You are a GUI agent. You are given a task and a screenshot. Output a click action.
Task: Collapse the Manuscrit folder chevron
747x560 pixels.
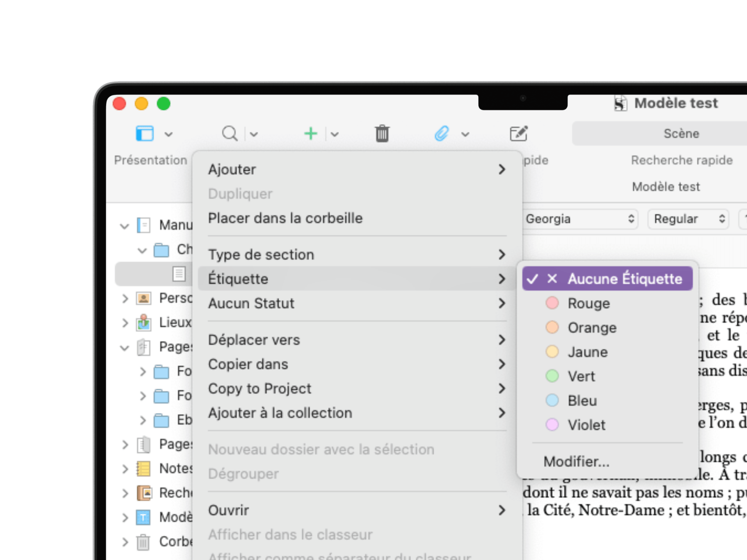coord(124,226)
